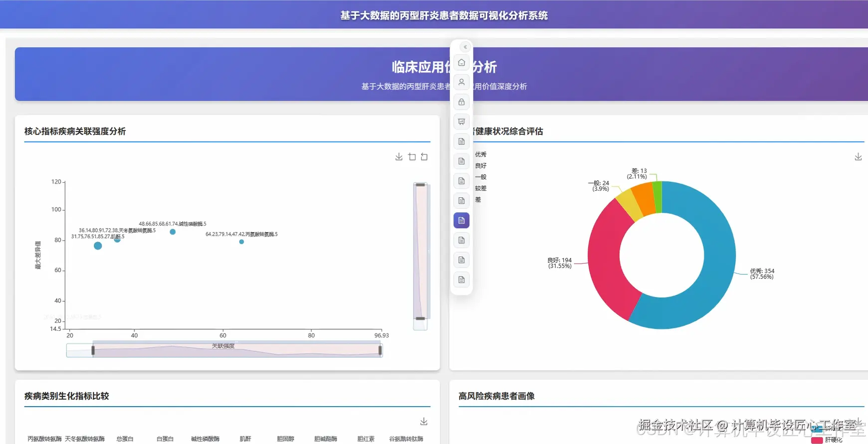
Task: Toggle 较差 legend item in donut chart
Action: [x=480, y=188]
